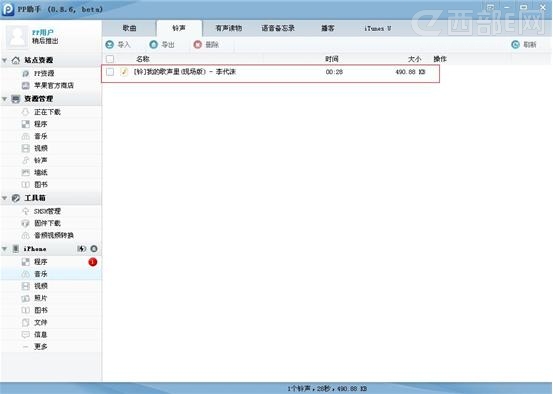Click the 490.88 KB size cell
The width and height of the screenshot is (553, 394).
(x=410, y=72)
